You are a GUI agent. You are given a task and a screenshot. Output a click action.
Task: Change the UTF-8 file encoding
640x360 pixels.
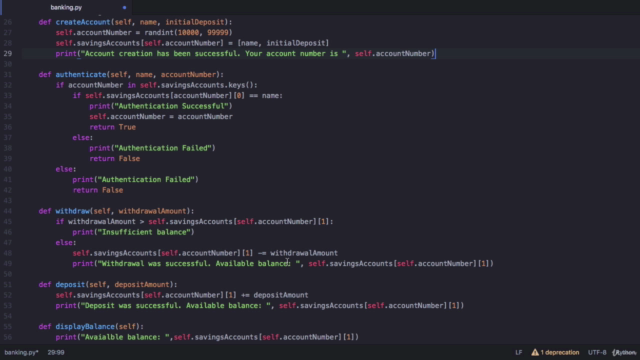pos(597,352)
